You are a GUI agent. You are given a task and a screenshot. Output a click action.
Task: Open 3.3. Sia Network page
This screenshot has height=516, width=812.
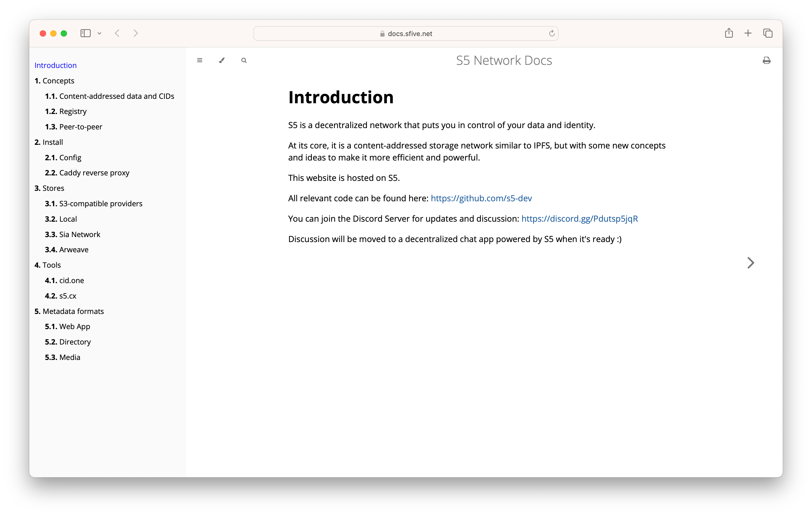point(72,234)
